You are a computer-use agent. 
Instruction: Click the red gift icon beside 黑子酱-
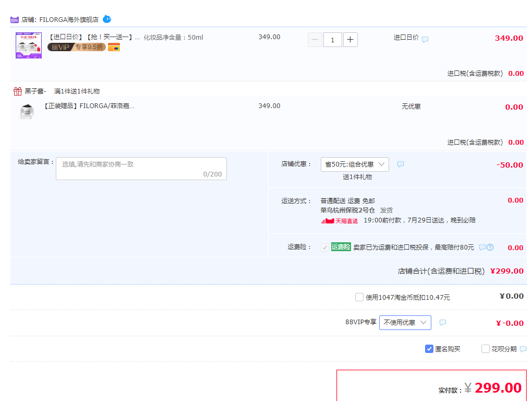click(x=18, y=91)
